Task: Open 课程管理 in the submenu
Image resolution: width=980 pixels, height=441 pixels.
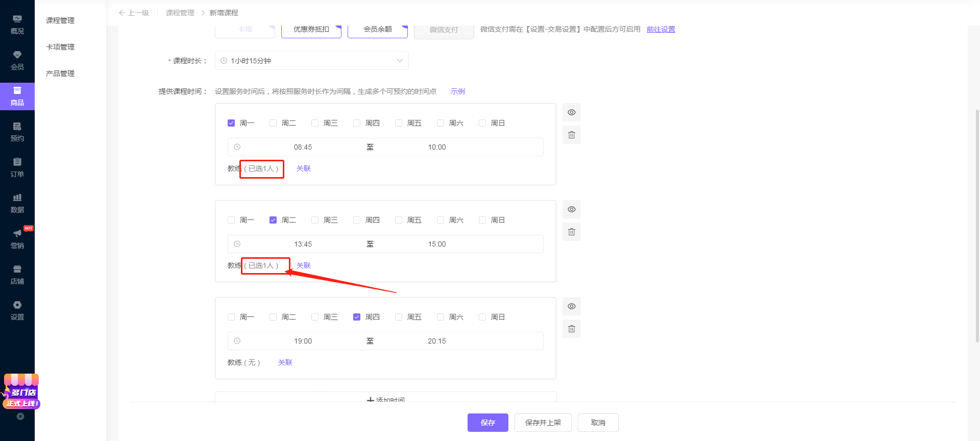Action: pos(60,20)
